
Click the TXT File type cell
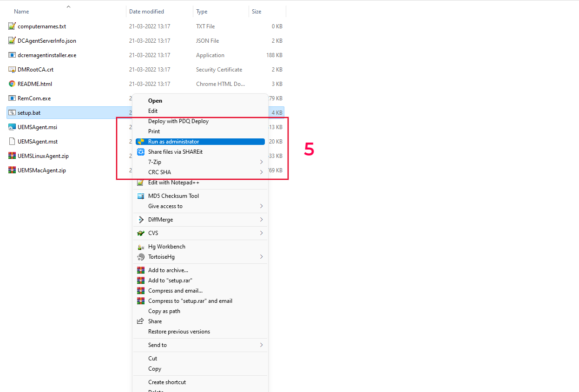(x=205, y=26)
